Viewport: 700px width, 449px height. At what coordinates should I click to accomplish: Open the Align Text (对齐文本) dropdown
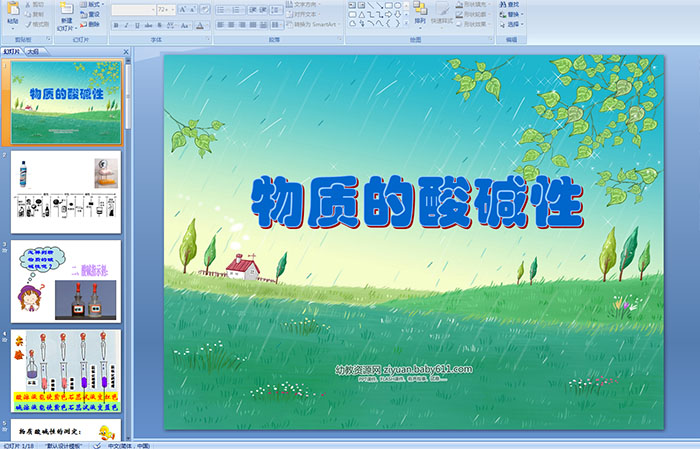[x=303, y=14]
